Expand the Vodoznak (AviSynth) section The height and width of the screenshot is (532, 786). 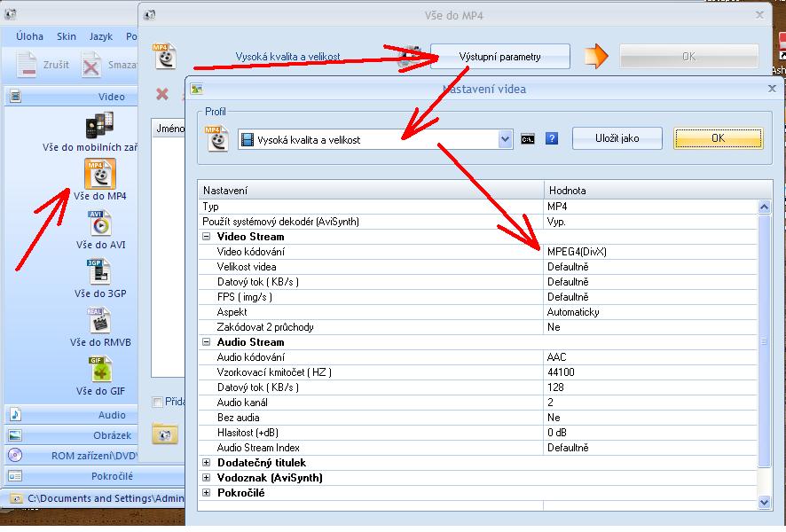(207, 478)
